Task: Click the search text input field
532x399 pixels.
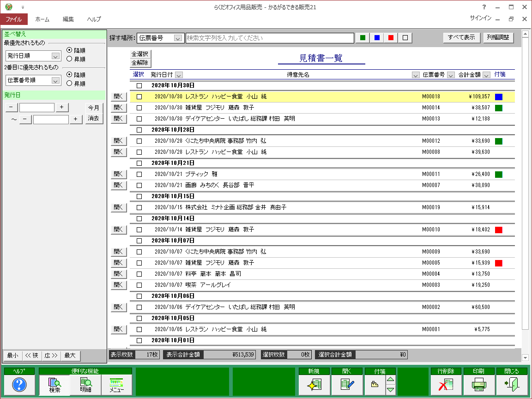Action: [270, 38]
